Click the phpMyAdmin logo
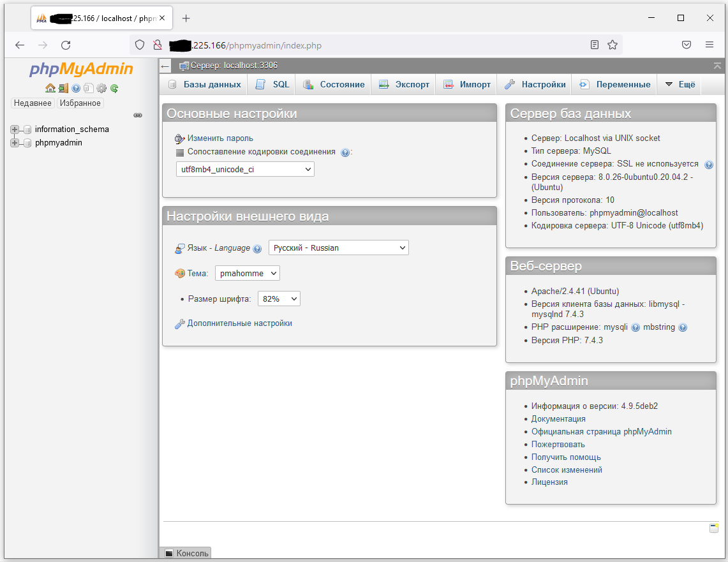This screenshot has width=728, height=562. pos(81,69)
